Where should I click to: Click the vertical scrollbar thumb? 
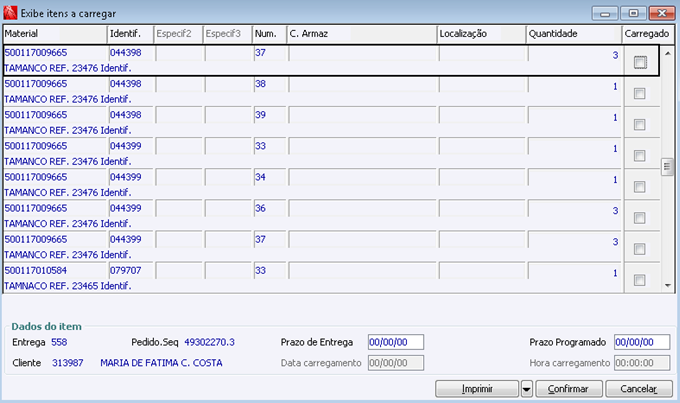tap(667, 167)
